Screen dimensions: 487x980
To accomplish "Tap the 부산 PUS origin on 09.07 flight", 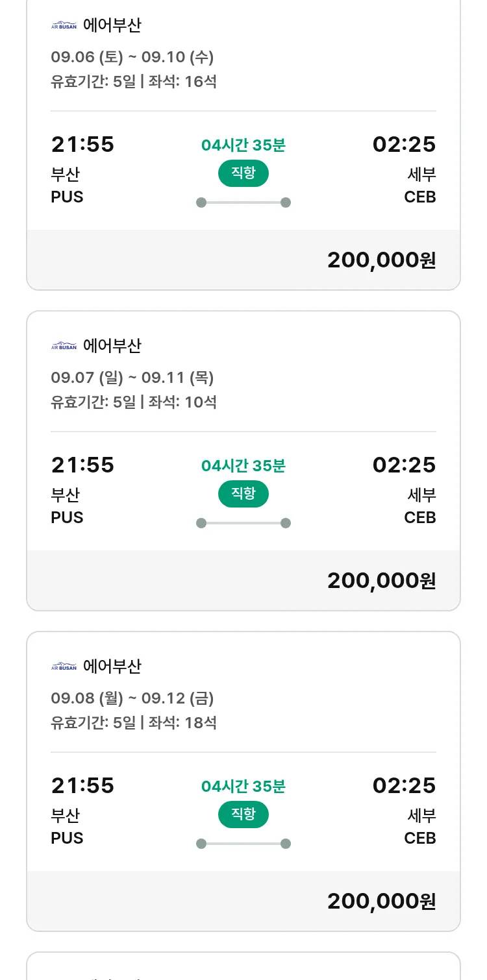I will click(x=67, y=506).
